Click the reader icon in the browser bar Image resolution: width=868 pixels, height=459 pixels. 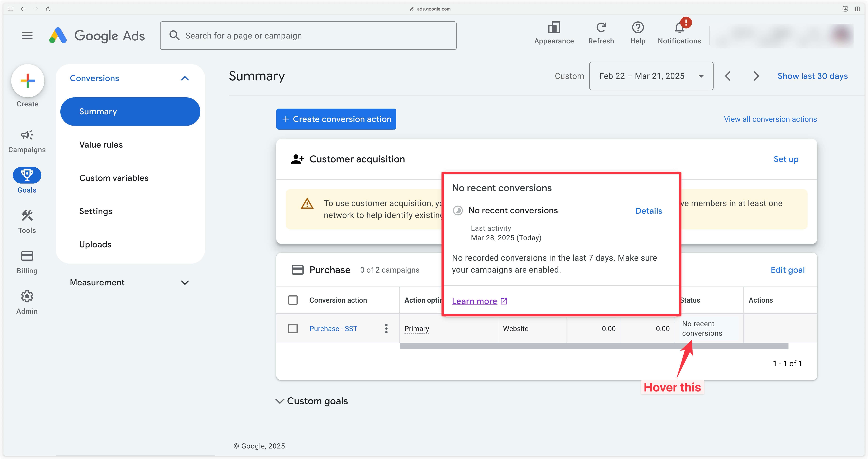pos(845,9)
